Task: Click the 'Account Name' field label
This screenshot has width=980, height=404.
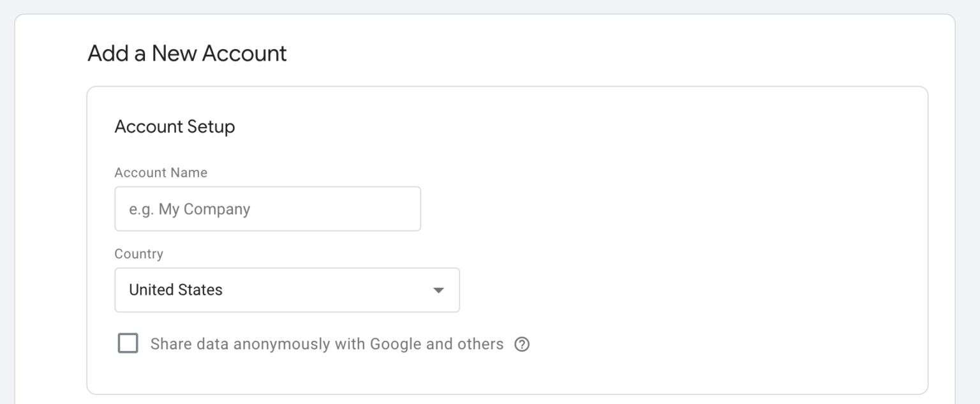Action: point(160,172)
